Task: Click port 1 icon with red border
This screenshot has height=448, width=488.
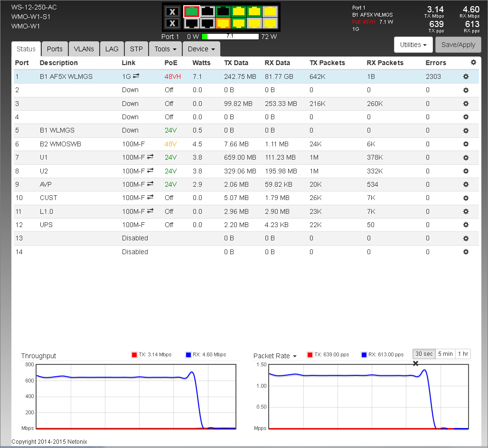Action: [191, 11]
